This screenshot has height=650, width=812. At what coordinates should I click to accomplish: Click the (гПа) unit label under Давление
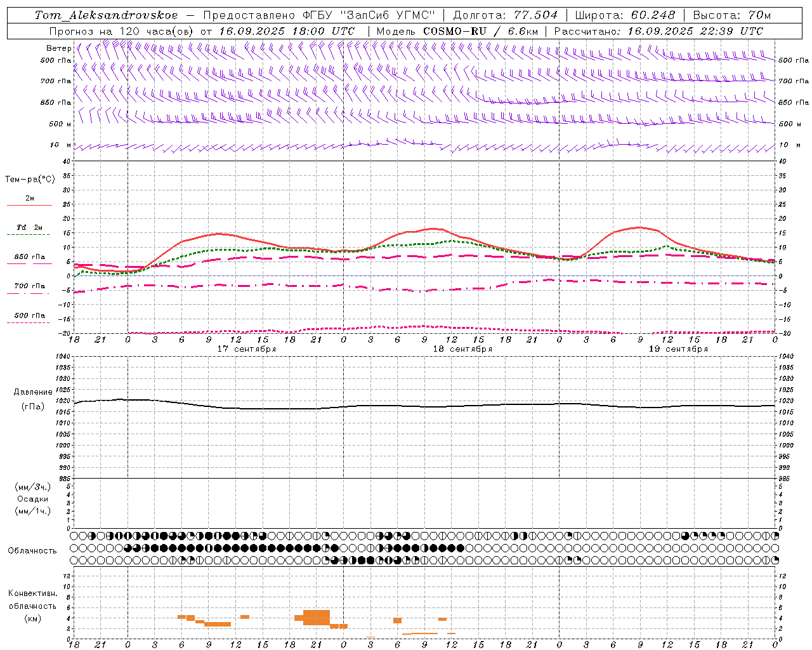pos(33,406)
